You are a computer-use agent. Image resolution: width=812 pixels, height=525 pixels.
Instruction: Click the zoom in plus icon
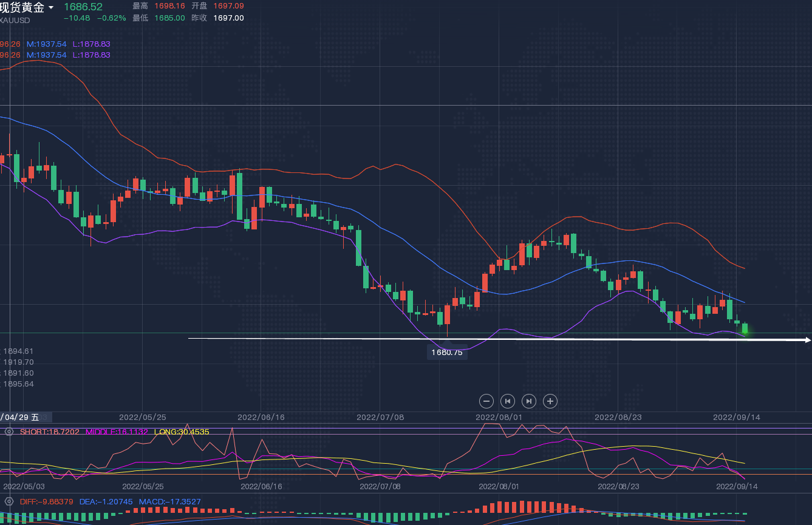(550, 401)
